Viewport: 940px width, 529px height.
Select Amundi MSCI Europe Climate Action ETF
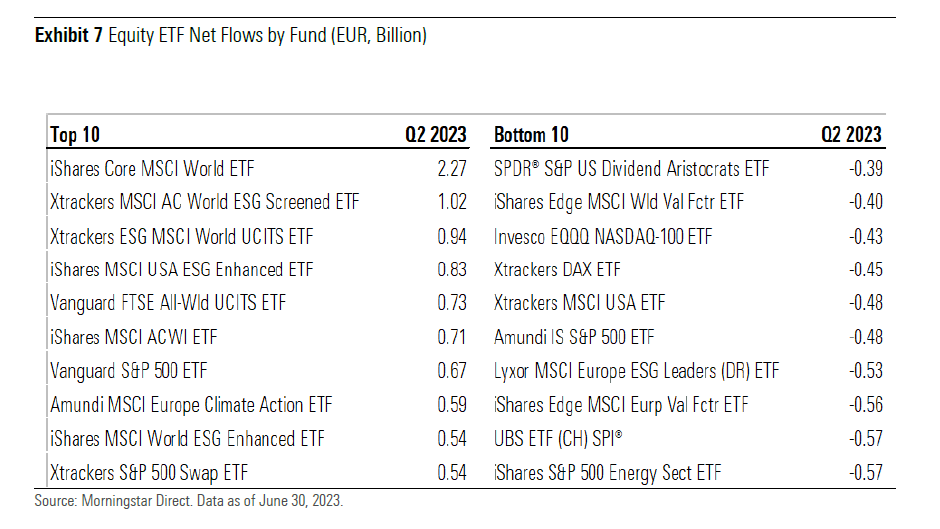(191, 405)
